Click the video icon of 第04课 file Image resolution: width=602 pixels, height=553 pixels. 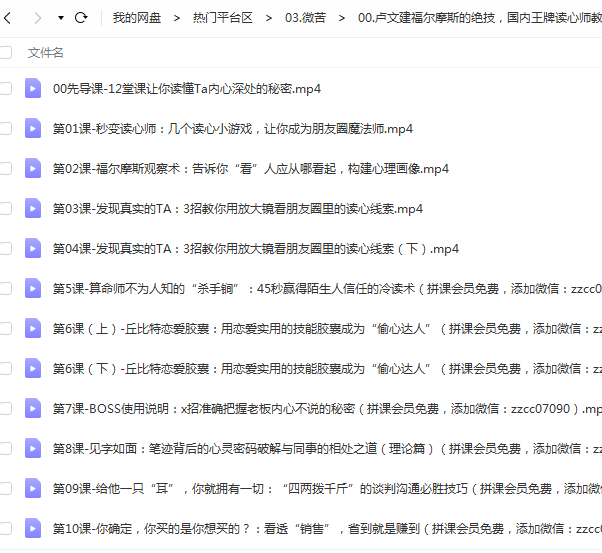[x=33, y=249]
